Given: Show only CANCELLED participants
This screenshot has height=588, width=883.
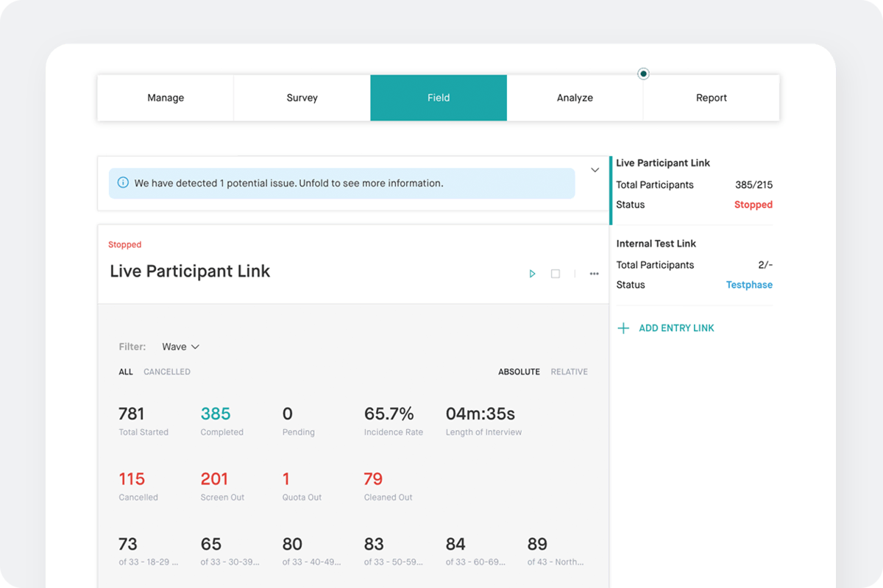Looking at the screenshot, I should click(166, 372).
